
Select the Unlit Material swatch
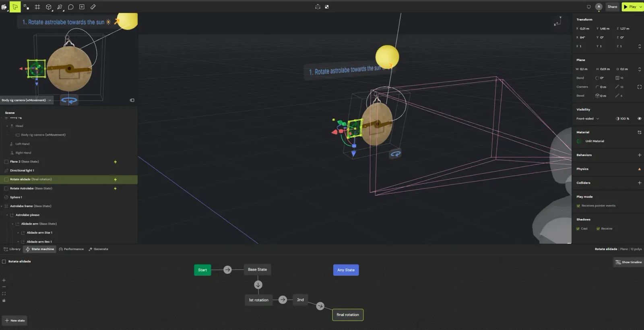579,141
